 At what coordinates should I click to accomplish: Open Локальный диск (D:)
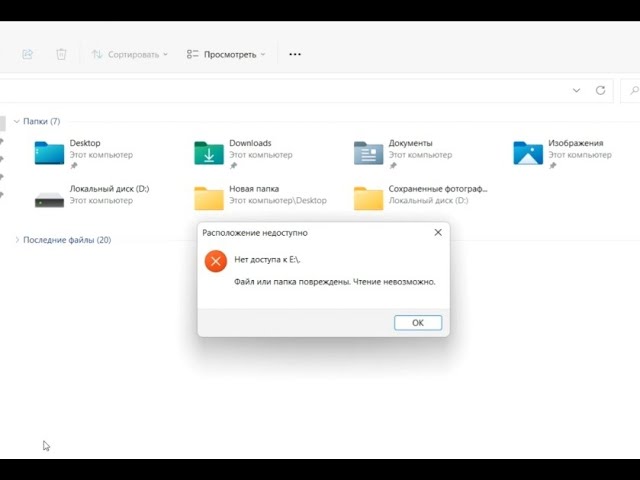point(49,197)
